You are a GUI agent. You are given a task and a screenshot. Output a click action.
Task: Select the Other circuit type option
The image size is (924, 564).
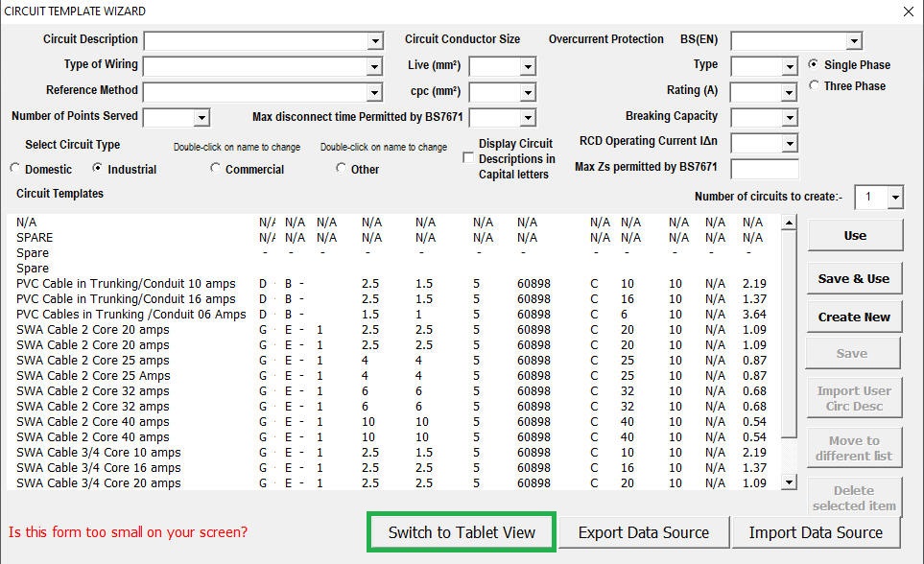(x=342, y=169)
